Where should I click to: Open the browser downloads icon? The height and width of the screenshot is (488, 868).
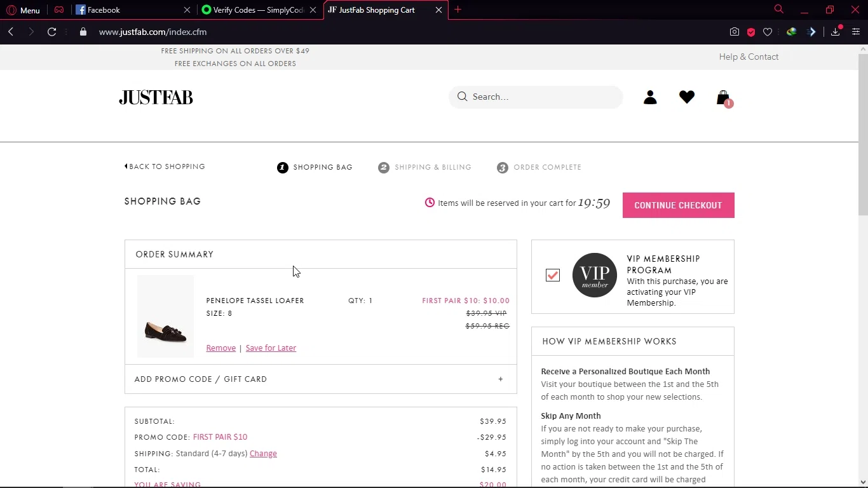(836, 32)
